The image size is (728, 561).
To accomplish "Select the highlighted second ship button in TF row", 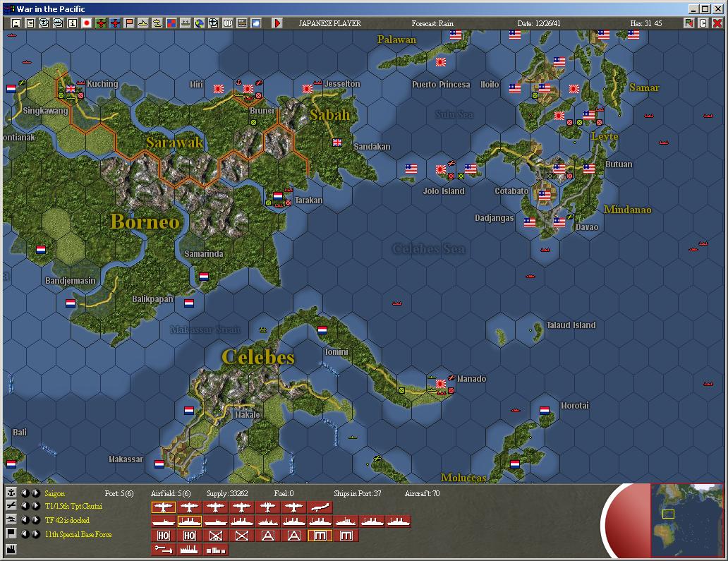I will [190, 521].
